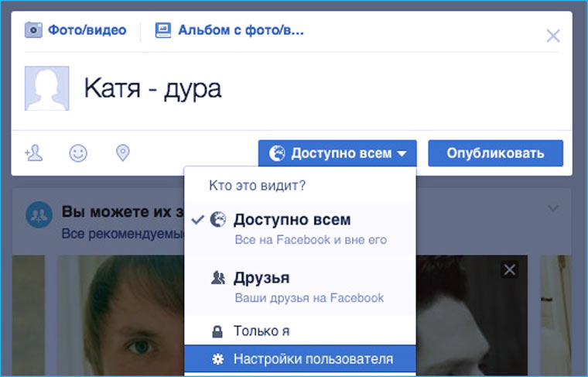Viewport: 588px width, 377px height.
Task: Click Ваши друзья на Facebook description
Action: pos(309,298)
